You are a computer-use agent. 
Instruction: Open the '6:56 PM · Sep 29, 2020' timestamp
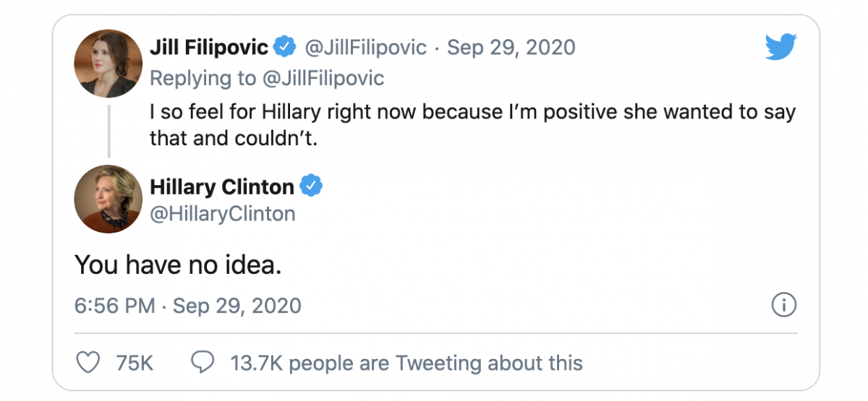coord(188,306)
